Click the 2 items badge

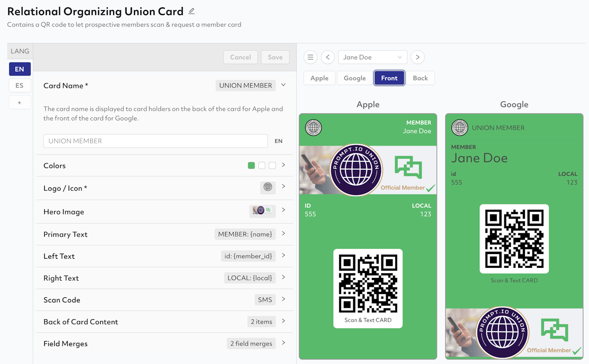tap(261, 322)
